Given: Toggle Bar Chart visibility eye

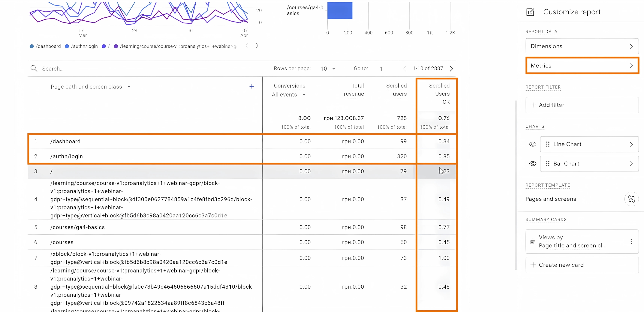Looking at the screenshot, I should pos(533,164).
